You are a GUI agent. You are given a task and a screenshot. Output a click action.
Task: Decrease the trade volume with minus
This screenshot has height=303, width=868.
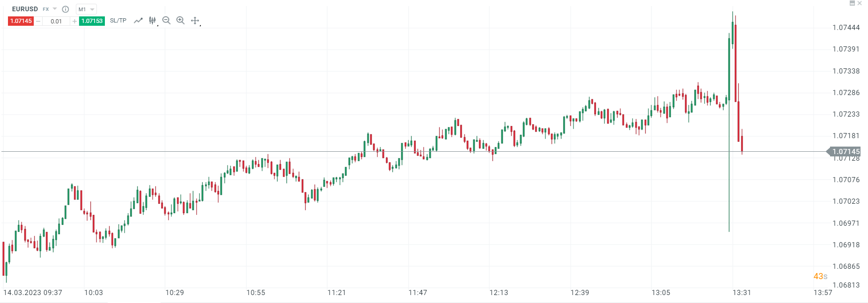[x=38, y=21]
